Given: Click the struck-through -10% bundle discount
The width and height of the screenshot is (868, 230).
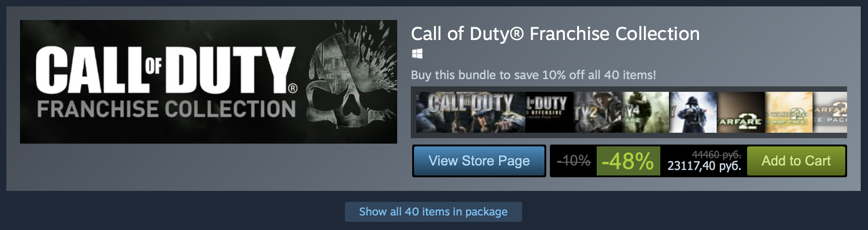Looking at the screenshot, I should tap(574, 161).
